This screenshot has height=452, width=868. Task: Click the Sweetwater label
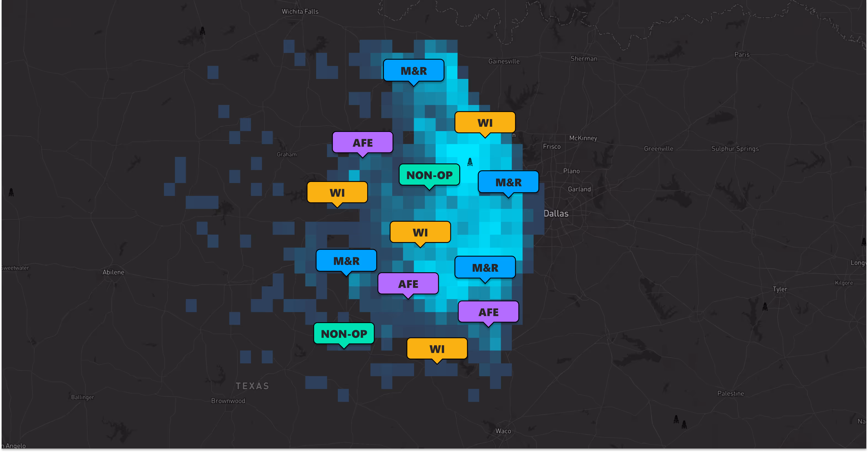(15, 268)
